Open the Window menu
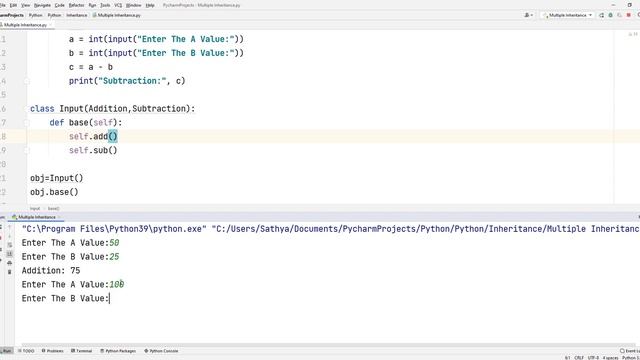Image resolution: width=640 pixels, height=360 pixels. tap(133, 5)
